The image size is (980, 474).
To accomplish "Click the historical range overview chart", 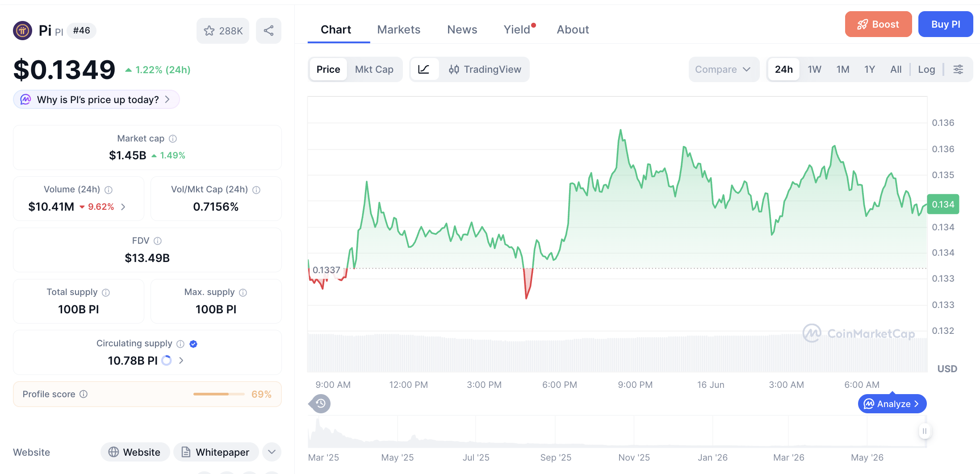I will tap(616, 431).
